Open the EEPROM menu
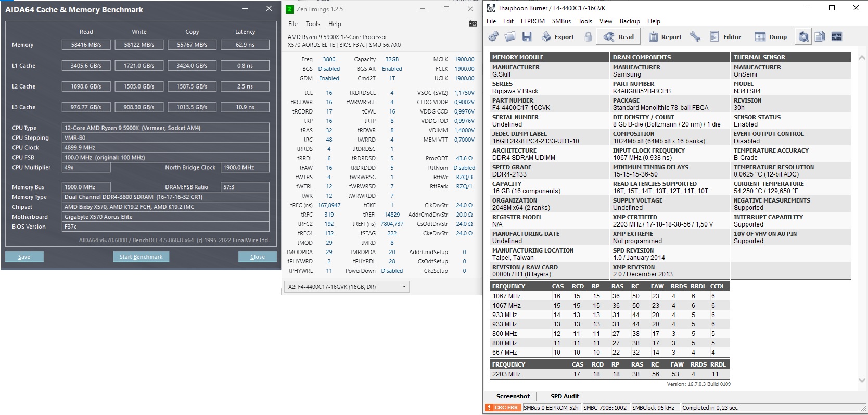This screenshot has width=868, height=415. (x=533, y=21)
